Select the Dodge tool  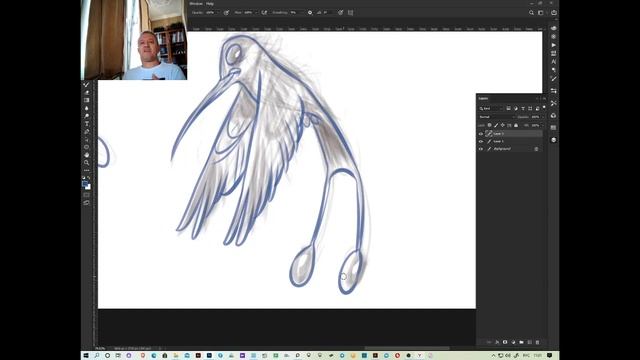[x=87, y=116]
